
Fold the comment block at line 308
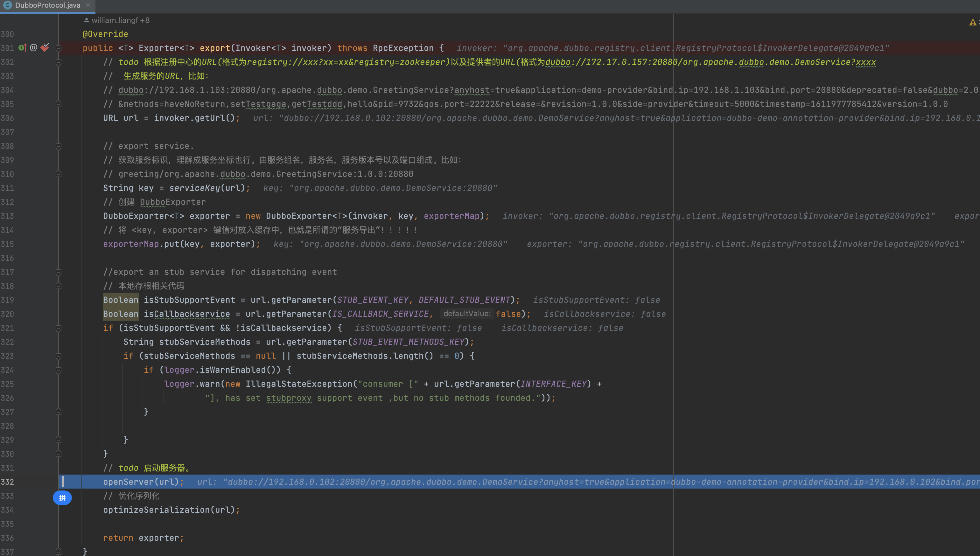[x=59, y=146]
